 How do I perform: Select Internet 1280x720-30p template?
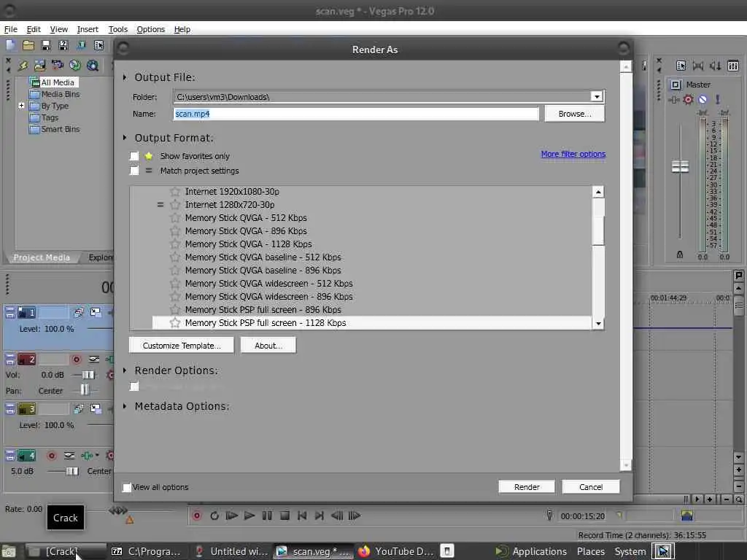coord(230,205)
